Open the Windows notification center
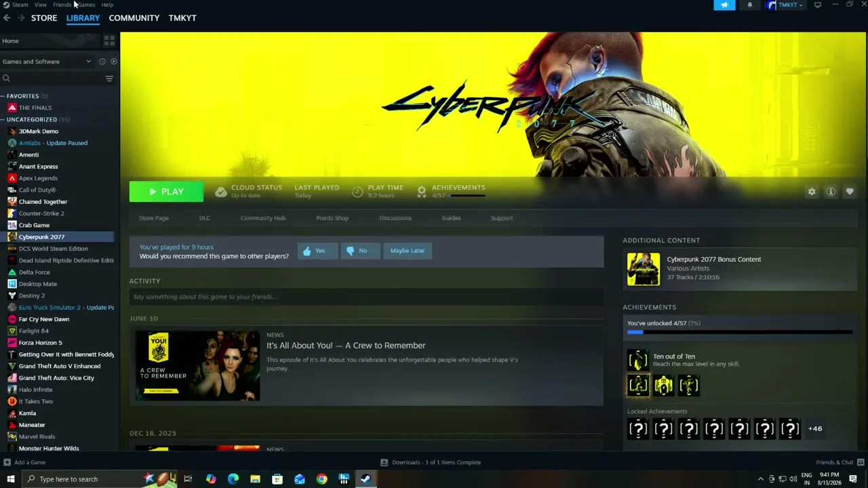 coord(853,479)
